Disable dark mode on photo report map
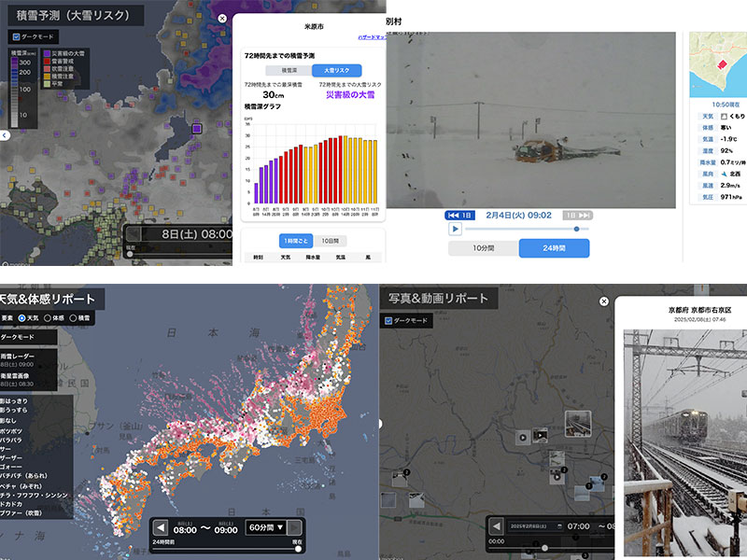This screenshot has width=747, height=560. point(389,321)
